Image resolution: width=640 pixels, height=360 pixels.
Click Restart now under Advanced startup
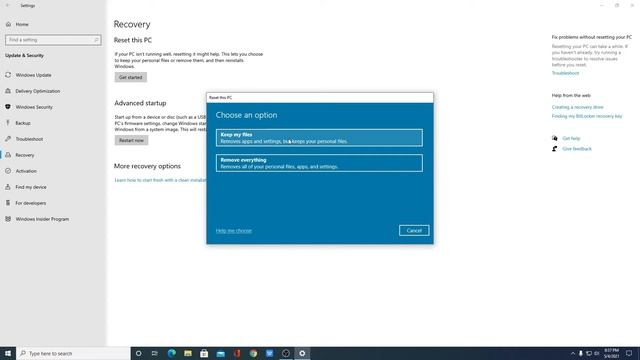[131, 140]
